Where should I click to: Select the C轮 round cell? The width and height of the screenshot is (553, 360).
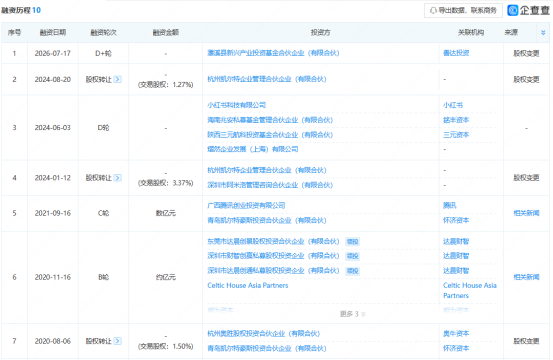(103, 213)
